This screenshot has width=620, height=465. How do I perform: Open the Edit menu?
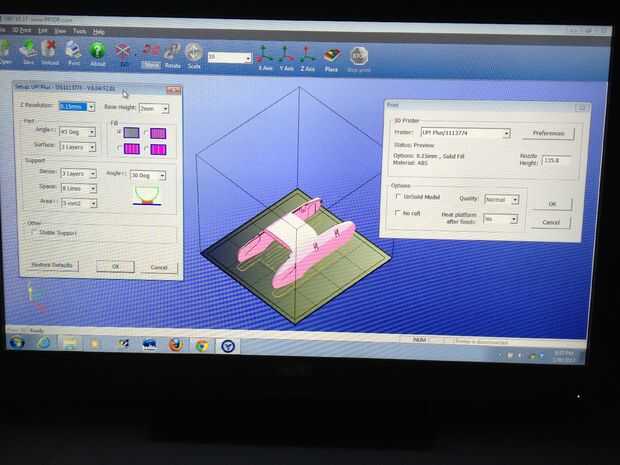click(x=43, y=30)
